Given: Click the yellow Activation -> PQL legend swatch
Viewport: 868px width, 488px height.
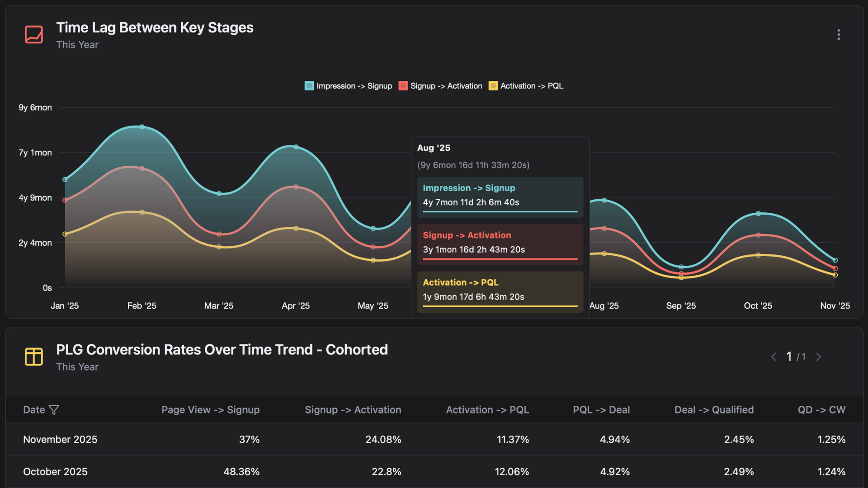Looking at the screenshot, I should 493,86.
